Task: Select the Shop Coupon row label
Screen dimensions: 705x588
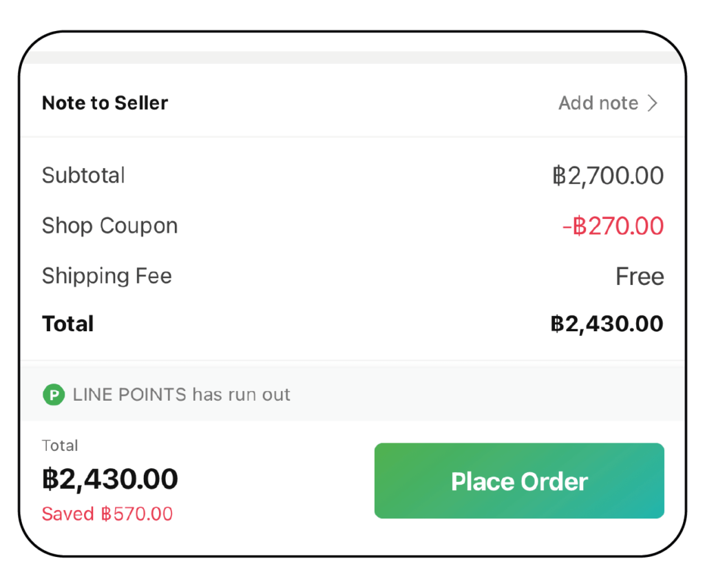Action: [109, 226]
